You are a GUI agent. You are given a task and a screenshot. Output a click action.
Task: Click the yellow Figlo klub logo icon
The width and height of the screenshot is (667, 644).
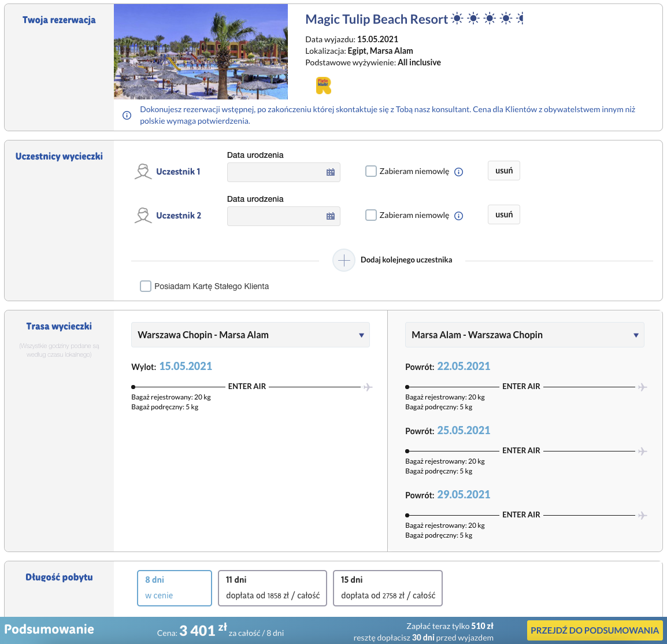323,86
